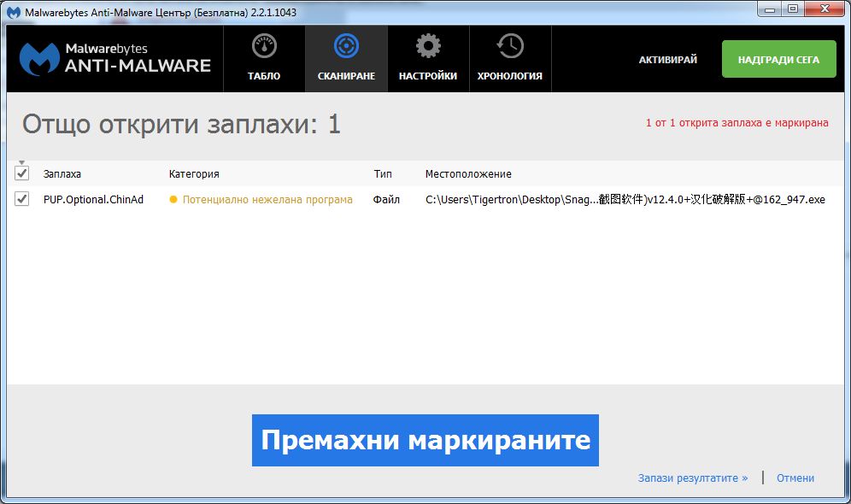Click the Файл type cell
851x504 pixels.
coord(386,200)
